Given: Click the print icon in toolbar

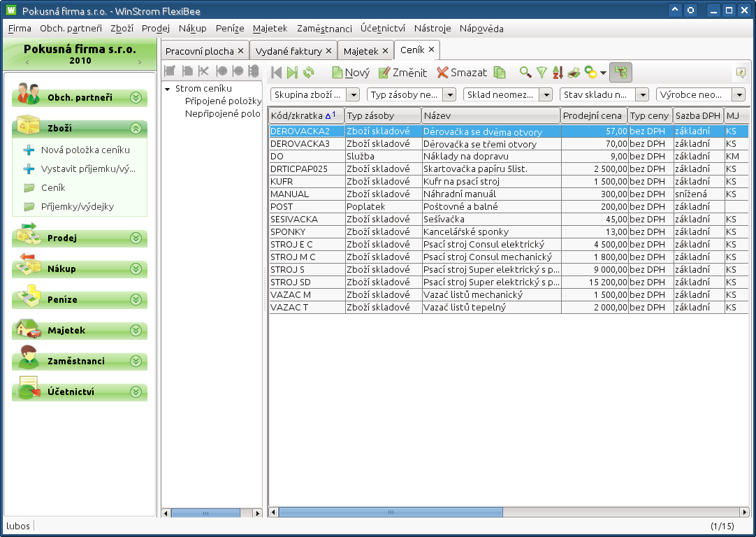Looking at the screenshot, I should (574, 73).
